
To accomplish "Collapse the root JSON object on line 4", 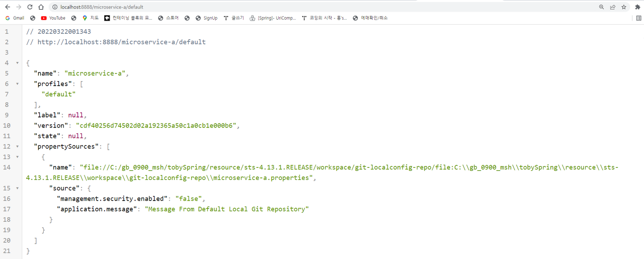I will [x=18, y=63].
